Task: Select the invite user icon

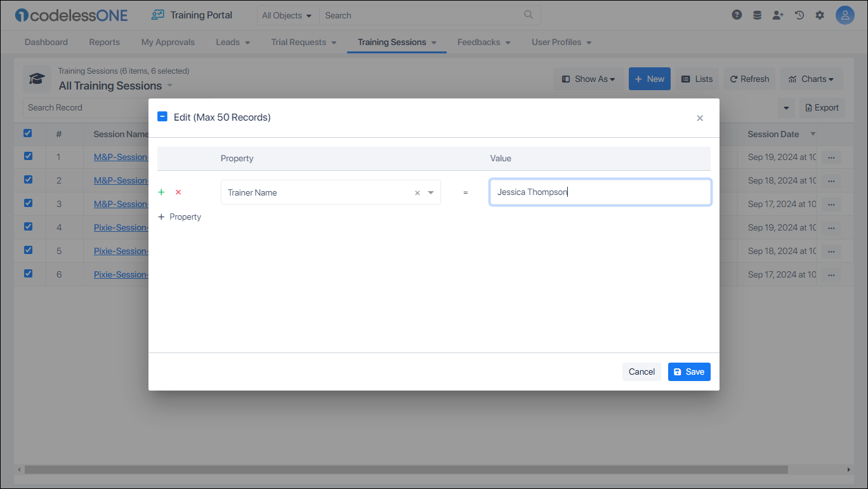Action: tap(778, 14)
